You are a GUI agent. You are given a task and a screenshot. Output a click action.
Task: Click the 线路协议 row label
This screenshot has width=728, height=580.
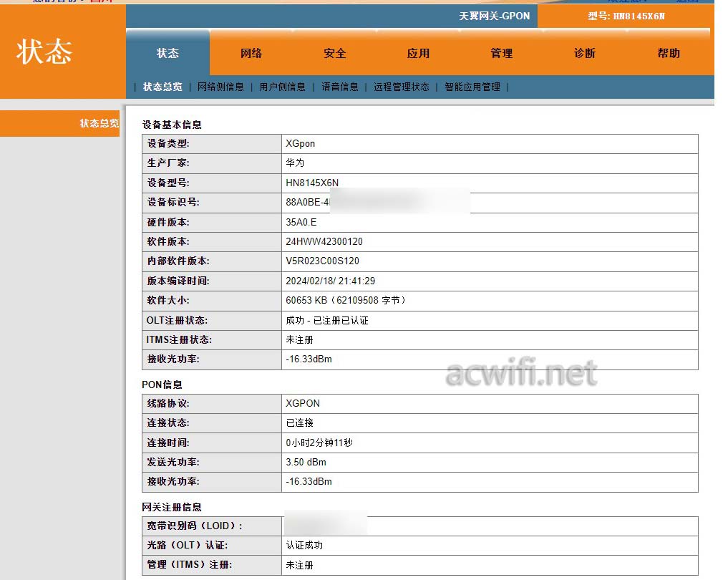point(168,403)
